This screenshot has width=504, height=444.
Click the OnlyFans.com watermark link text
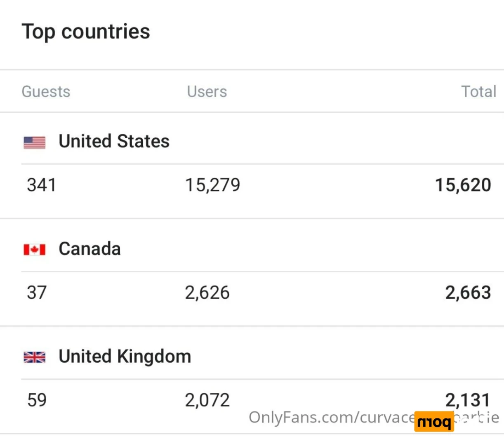(374, 418)
